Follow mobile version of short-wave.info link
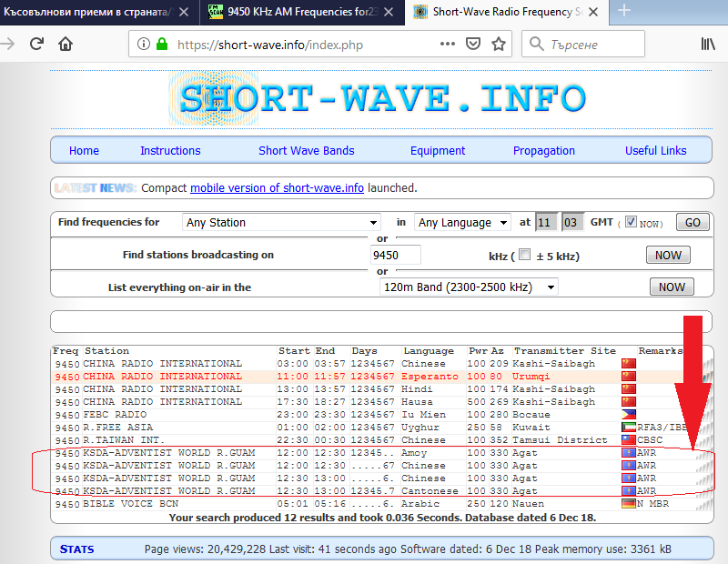This screenshot has height=564, width=728. (x=277, y=188)
